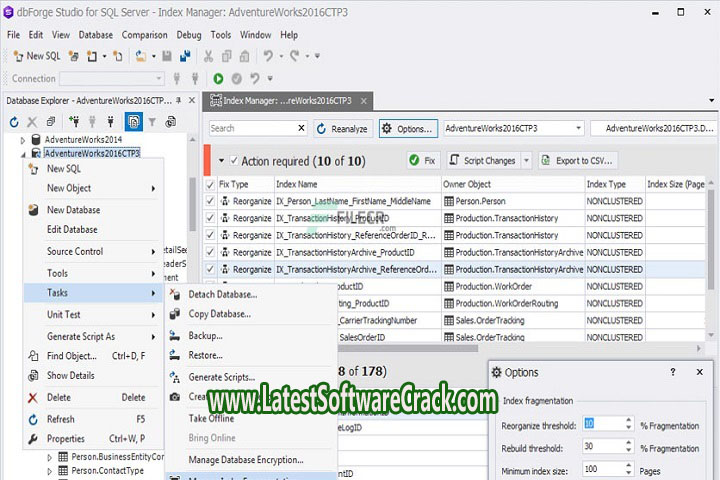
Task: Click the New SQL toolbar button
Action: pos(37,56)
